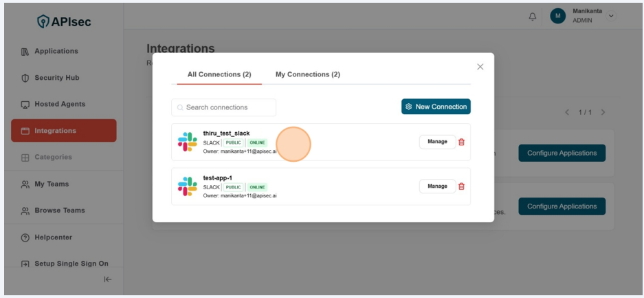Go to previous page with left chevron

(x=567, y=112)
